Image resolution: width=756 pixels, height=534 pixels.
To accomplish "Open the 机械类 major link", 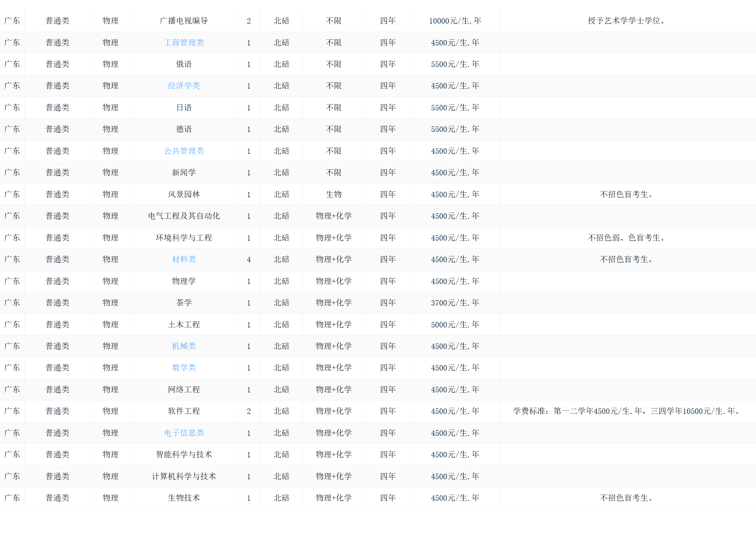I will [x=184, y=346].
